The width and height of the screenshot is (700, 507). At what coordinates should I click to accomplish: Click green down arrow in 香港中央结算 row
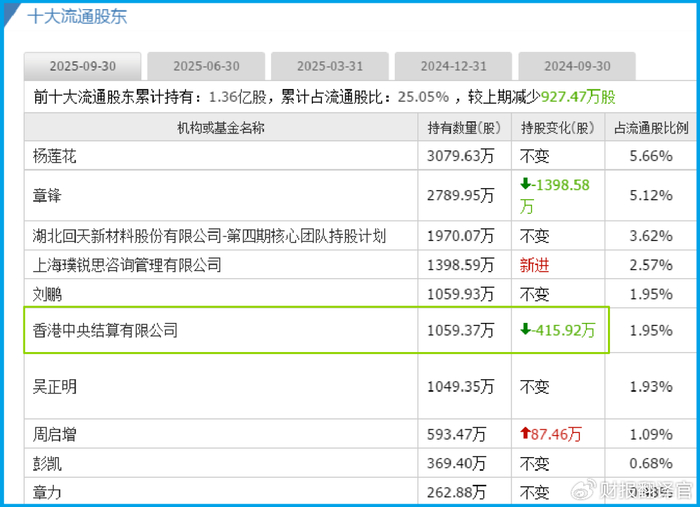click(525, 329)
